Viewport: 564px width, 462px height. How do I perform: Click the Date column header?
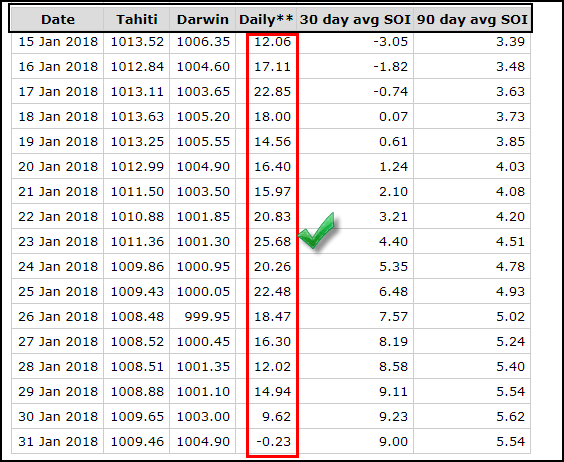(58, 19)
